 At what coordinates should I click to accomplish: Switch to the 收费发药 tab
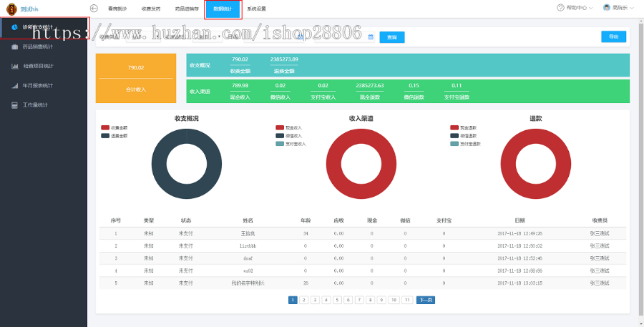pos(151,9)
